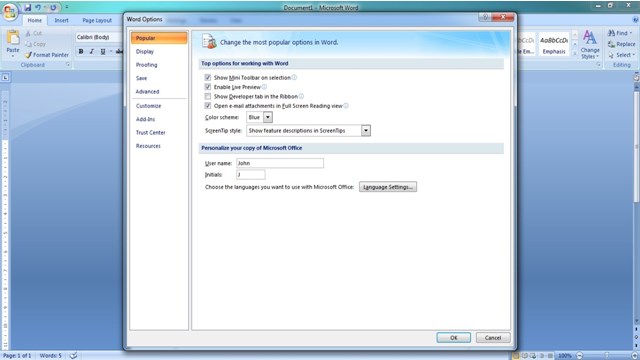Image resolution: width=640 pixels, height=360 pixels.
Task: Toggle Italic formatting in ribbon
Action: point(91,51)
